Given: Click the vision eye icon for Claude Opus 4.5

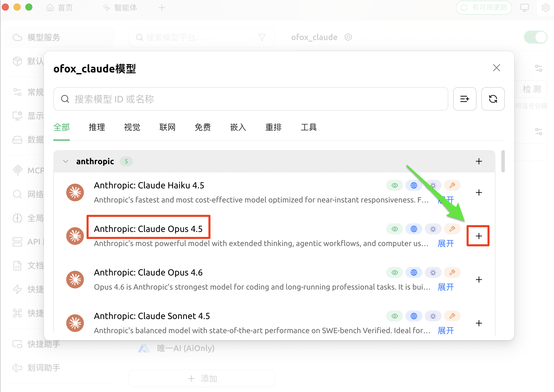Looking at the screenshot, I should tap(394, 229).
